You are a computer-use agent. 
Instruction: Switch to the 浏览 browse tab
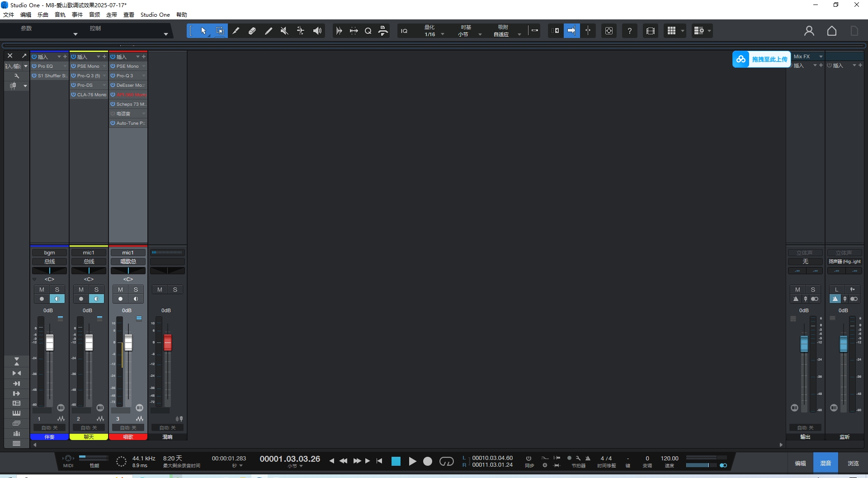(853, 463)
